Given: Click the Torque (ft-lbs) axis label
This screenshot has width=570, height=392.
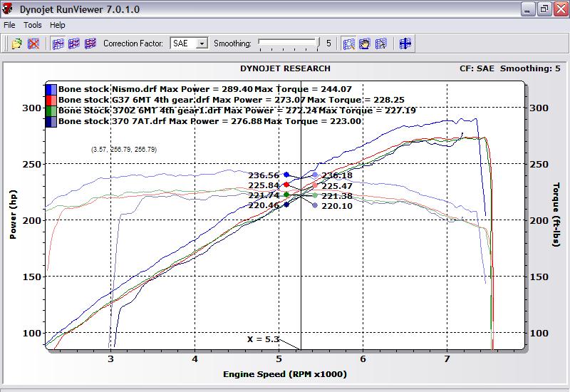Looking at the screenshot, I should click(x=556, y=215).
